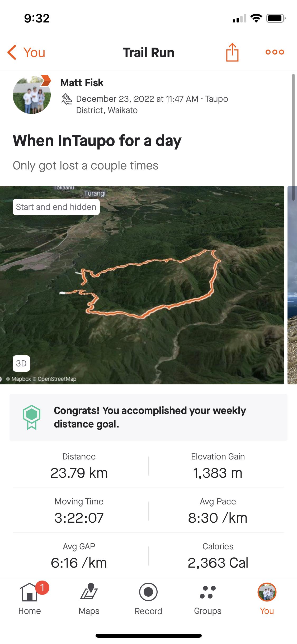297x644 pixels.
Task: Tap the Home notification badge
Action: (x=42, y=587)
